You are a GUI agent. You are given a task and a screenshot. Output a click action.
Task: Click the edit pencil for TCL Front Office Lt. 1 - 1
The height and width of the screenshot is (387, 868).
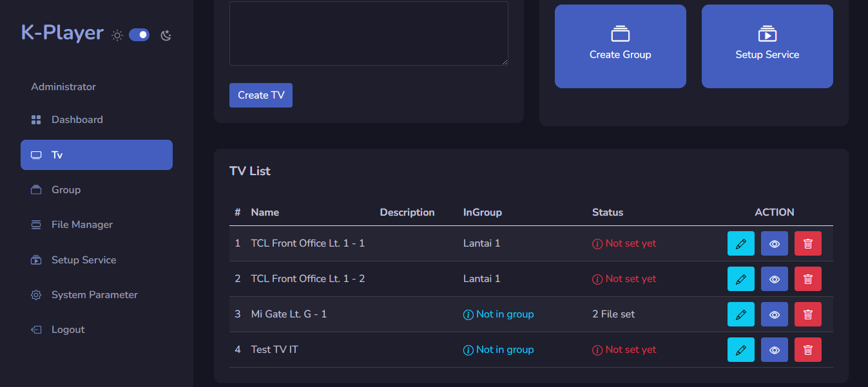click(x=740, y=243)
